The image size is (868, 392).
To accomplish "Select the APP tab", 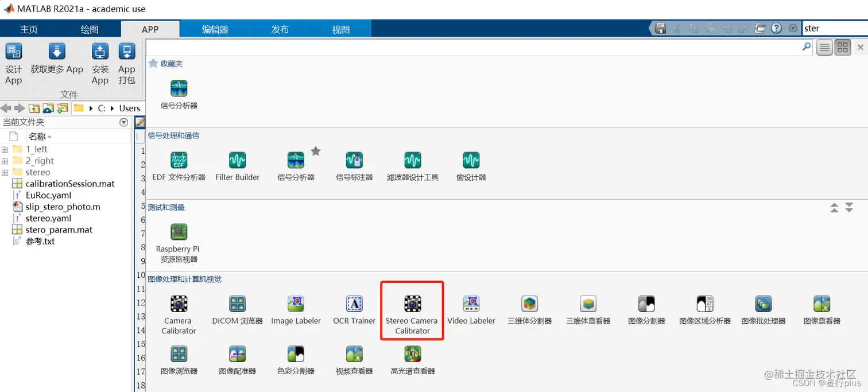I will pyautogui.click(x=150, y=29).
